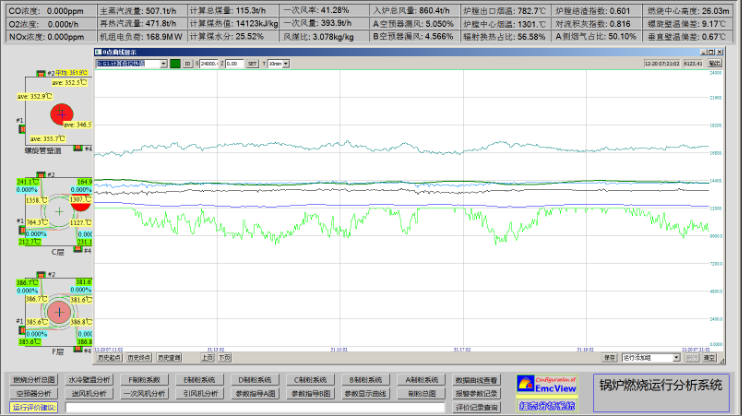
Task: Open the 燃烧分析总图 screen
Action: pyautogui.click(x=34, y=380)
